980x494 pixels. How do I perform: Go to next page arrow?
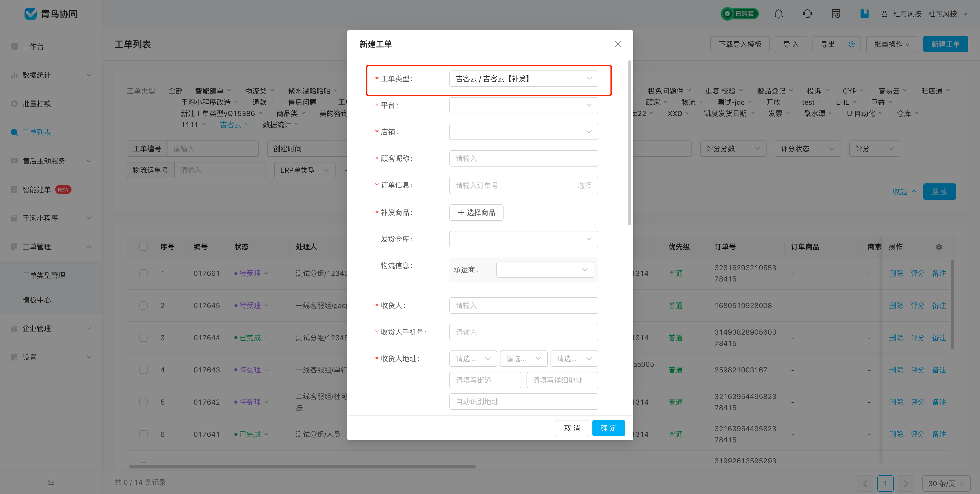(906, 483)
